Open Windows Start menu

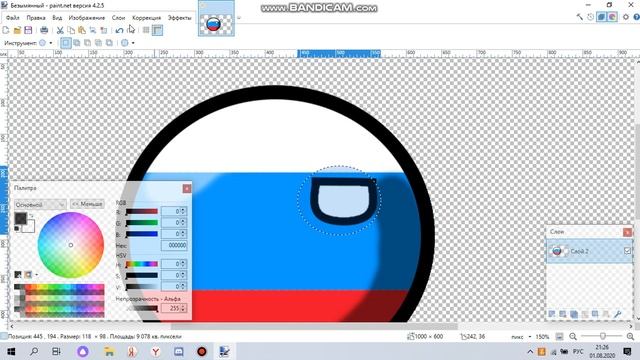pyautogui.click(x=11, y=351)
